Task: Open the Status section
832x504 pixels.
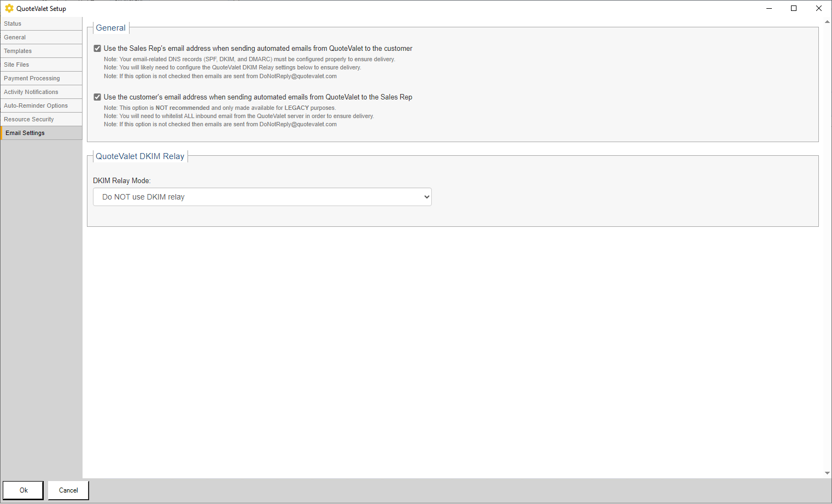Action: (41, 24)
